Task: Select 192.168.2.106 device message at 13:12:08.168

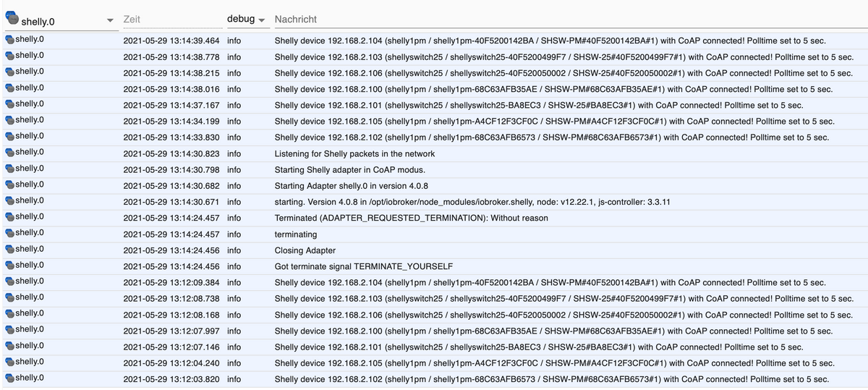Action: [563, 315]
